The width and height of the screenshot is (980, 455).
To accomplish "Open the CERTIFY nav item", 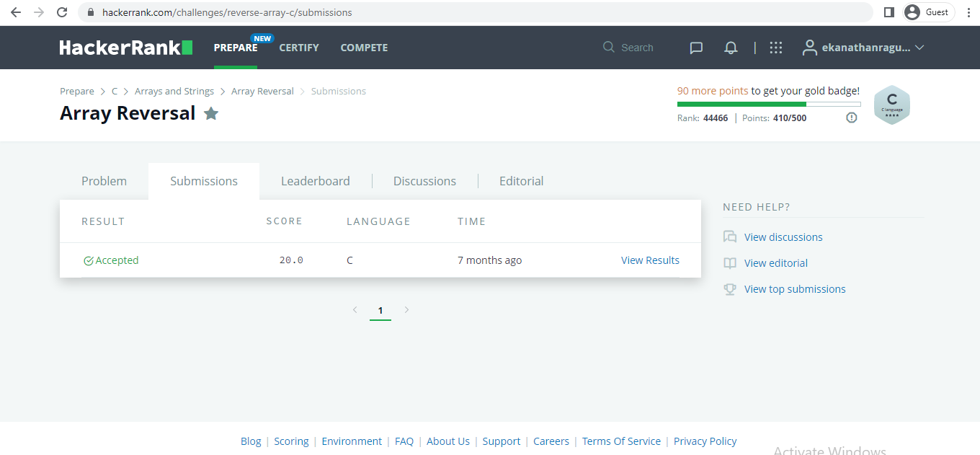I will point(299,48).
